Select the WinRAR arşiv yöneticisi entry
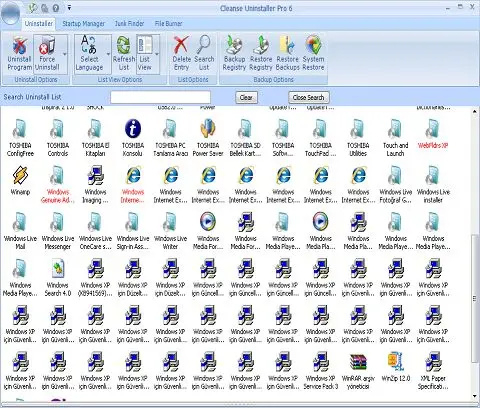The height and width of the screenshot is (408, 480). click(358, 371)
